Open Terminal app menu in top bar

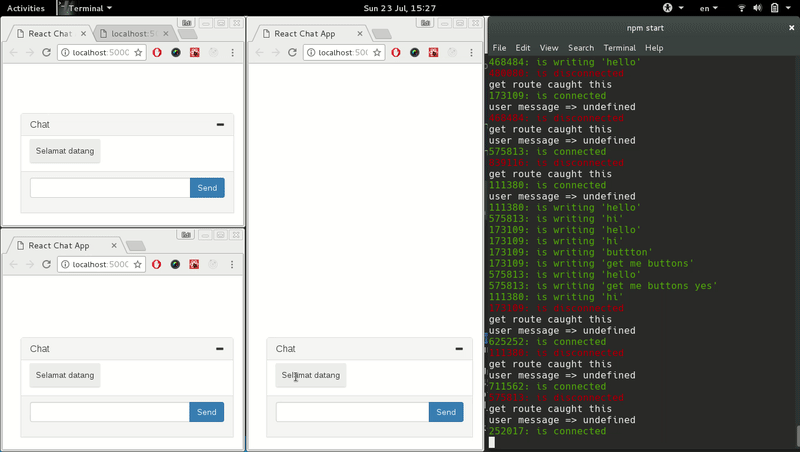coord(86,8)
